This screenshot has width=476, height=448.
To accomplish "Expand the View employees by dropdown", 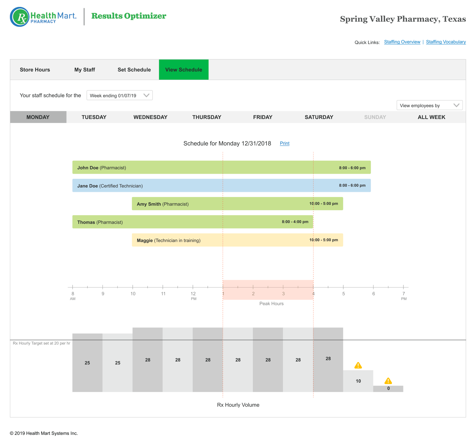I will pyautogui.click(x=430, y=105).
